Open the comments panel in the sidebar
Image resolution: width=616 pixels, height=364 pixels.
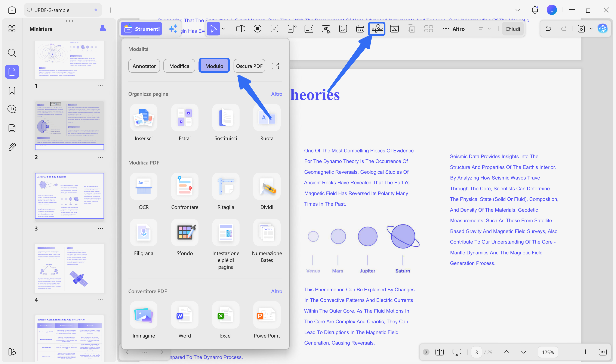coord(12,109)
